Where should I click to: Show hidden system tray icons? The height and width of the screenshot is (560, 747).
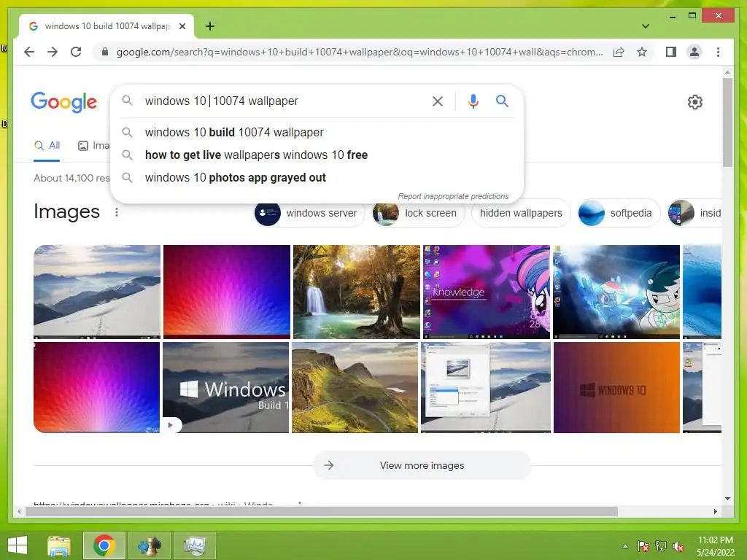tap(625, 546)
